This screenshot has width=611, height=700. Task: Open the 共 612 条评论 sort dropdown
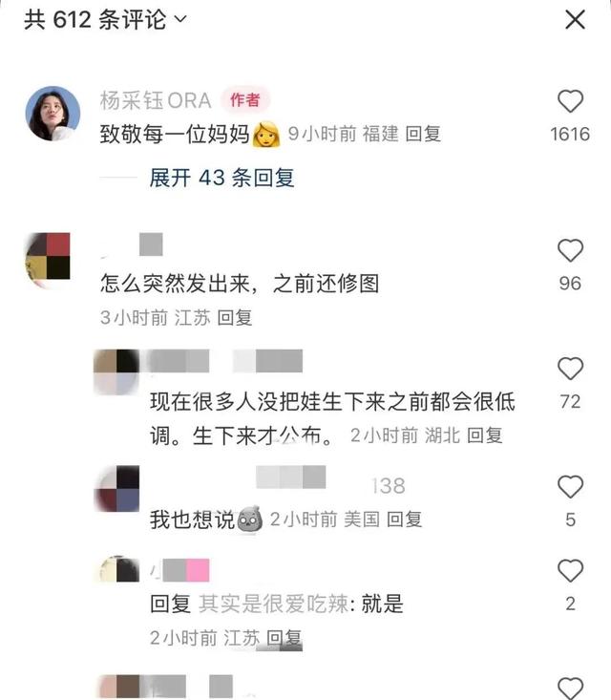point(105,20)
